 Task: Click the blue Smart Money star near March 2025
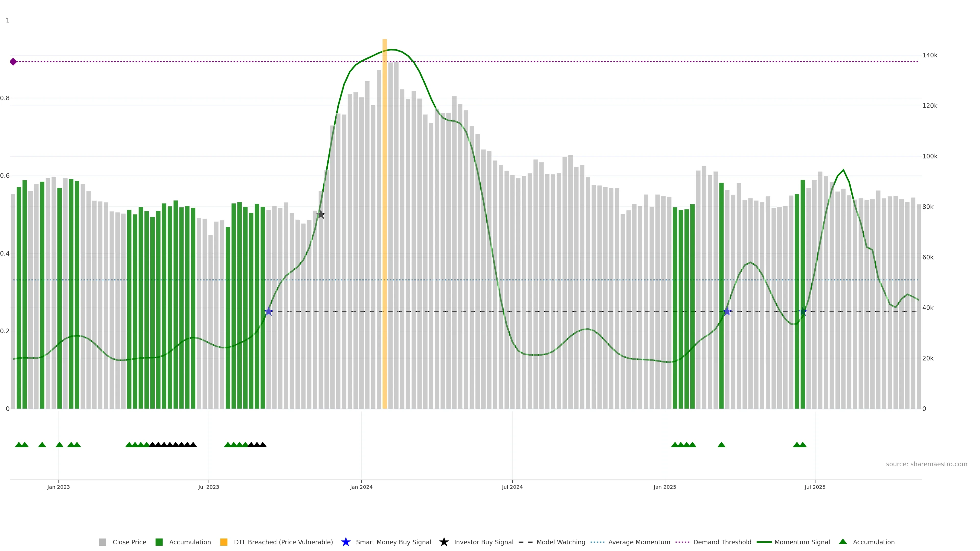(727, 311)
